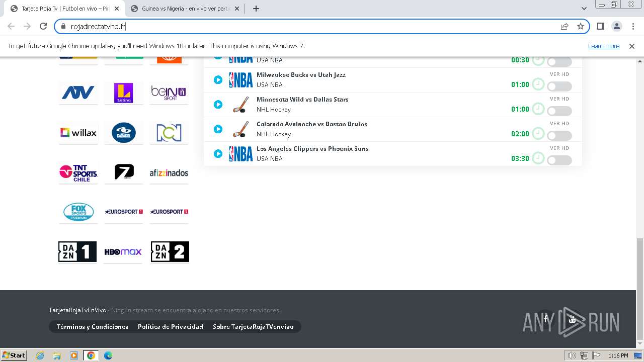Viewport: 644px width, 362px height.
Task: Open the TNT Sports Chile channel
Action: pyautogui.click(x=78, y=172)
